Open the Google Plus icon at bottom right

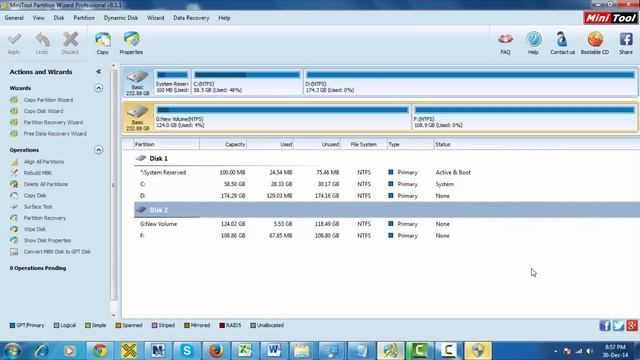point(632,325)
